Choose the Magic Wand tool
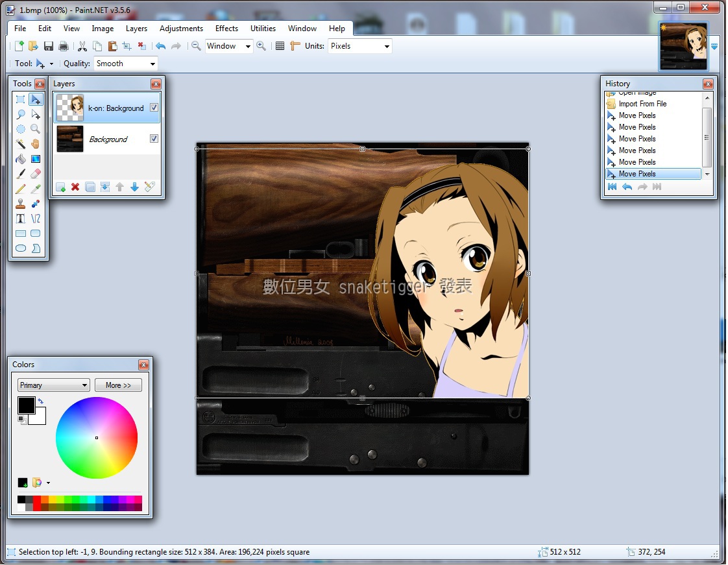 click(x=20, y=144)
